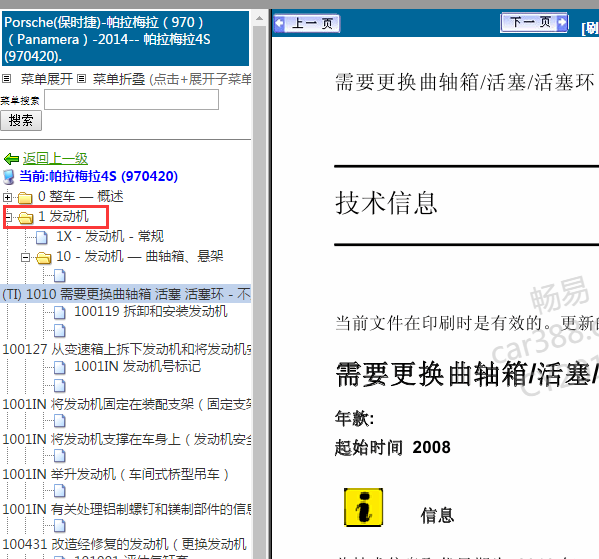Focus the 菜单搜索 input field
Viewport: 599px width, 559px height.
[x=131, y=100]
